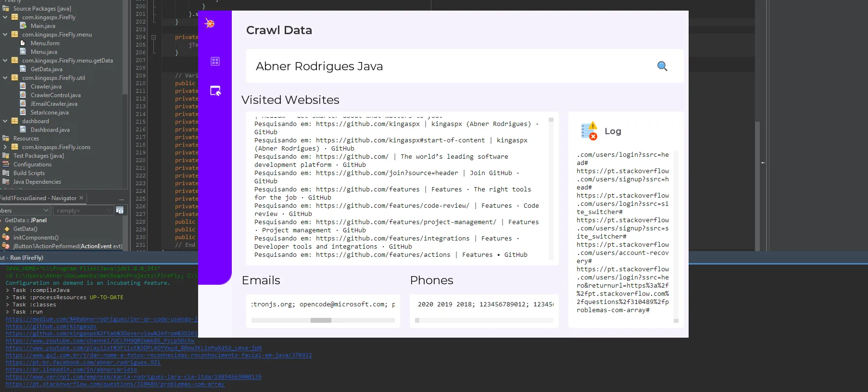Select GetData.java in the project tree

(47, 69)
